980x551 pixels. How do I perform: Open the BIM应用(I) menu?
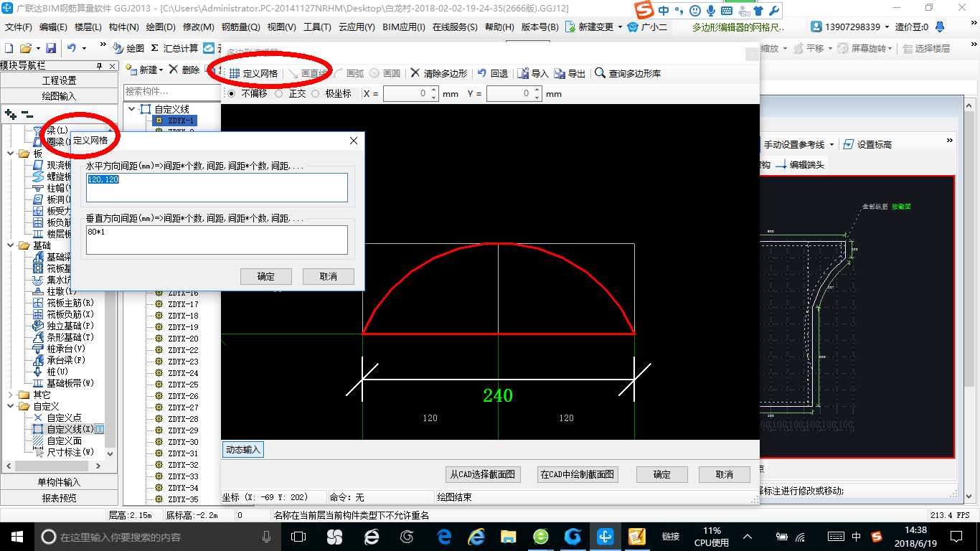pyautogui.click(x=404, y=27)
